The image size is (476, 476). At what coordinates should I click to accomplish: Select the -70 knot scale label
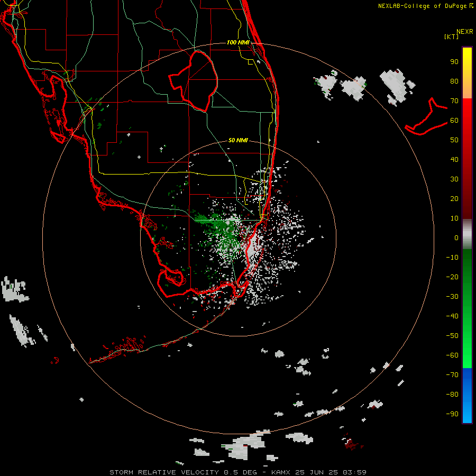(452, 374)
